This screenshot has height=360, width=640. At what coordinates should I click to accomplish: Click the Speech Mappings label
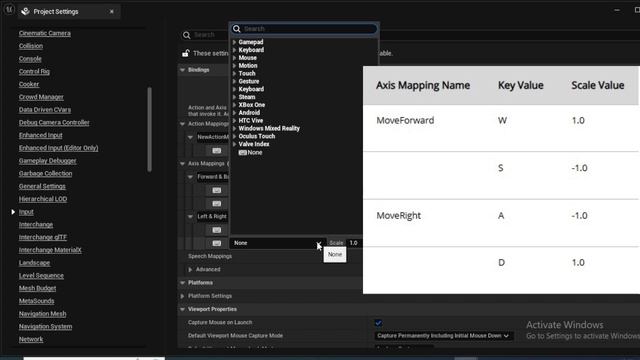pos(210,256)
